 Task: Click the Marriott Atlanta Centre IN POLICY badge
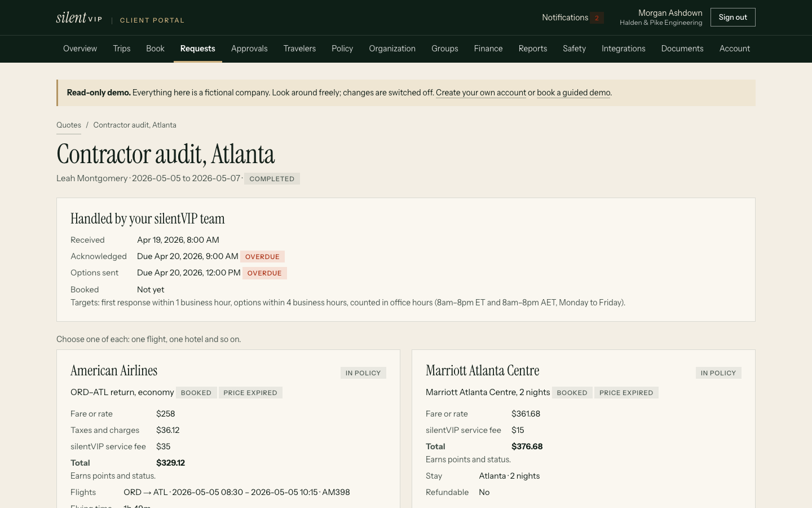(718, 373)
